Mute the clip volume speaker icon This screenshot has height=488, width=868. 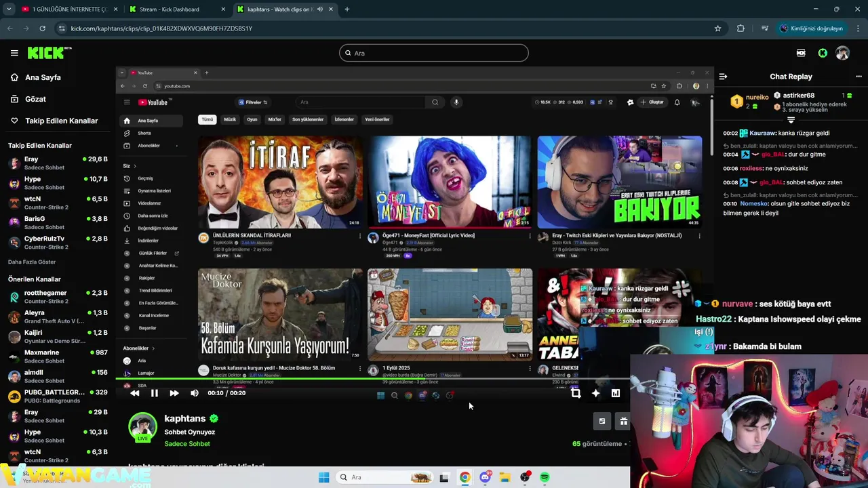click(x=195, y=393)
